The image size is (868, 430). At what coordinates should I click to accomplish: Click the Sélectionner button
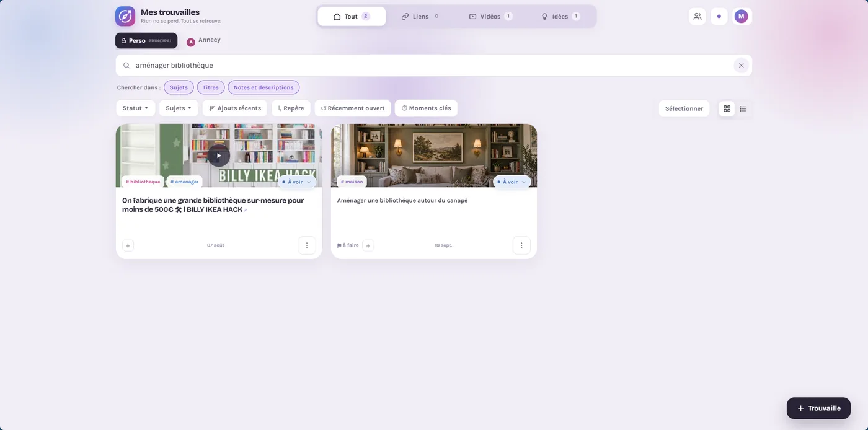point(684,108)
